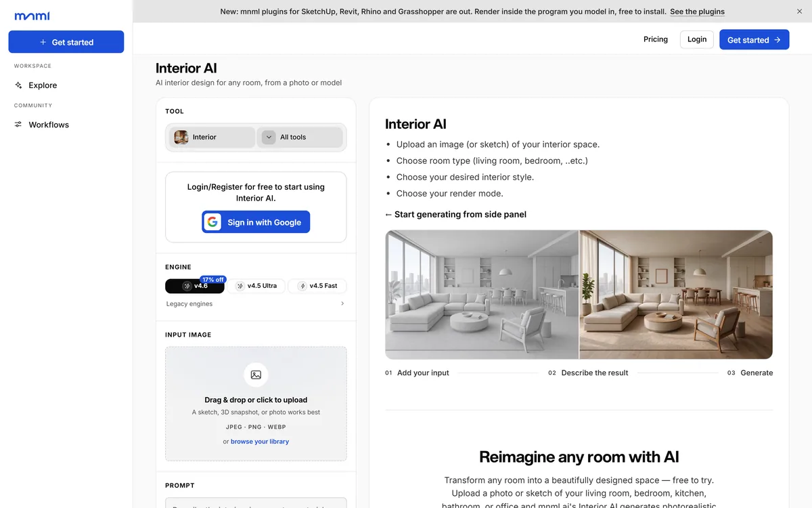Click "Start generating from side panel" text

coord(460,215)
